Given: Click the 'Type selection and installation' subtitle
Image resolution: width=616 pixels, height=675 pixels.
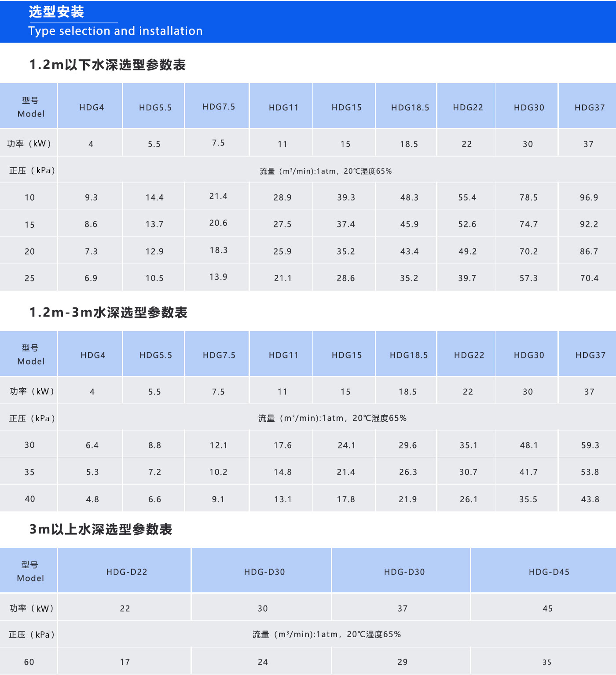Looking at the screenshot, I should [115, 31].
